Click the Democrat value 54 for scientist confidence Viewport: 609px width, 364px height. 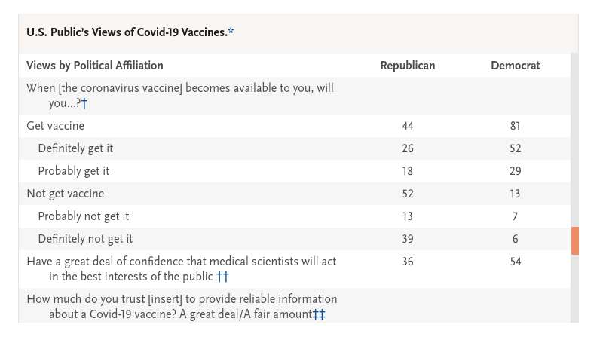tap(515, 262)
